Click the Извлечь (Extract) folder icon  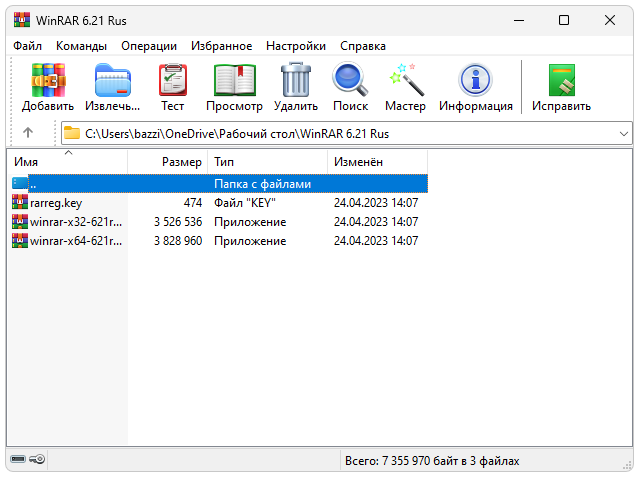(113, 80)
